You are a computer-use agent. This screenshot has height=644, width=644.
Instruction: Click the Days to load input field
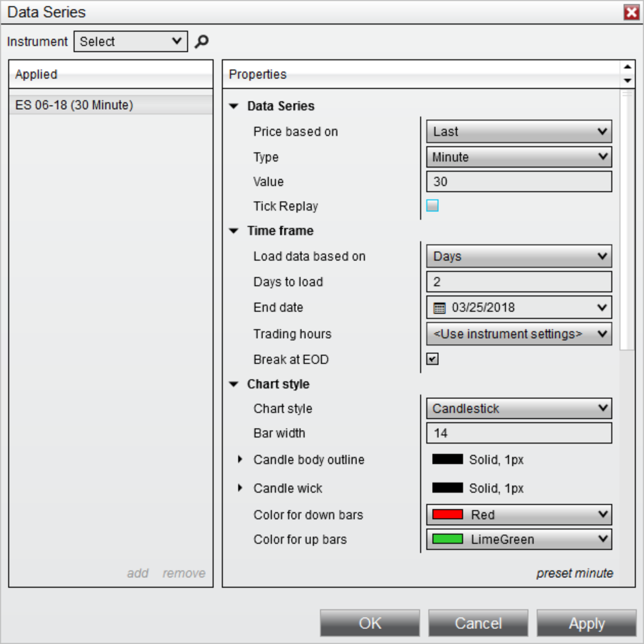pyautogui.click(x=519, y=281)
